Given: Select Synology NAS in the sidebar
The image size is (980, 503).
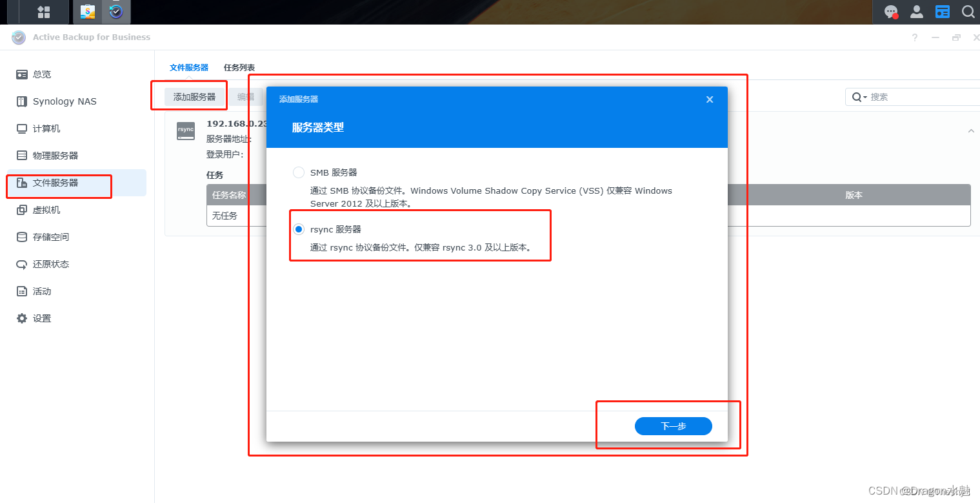Looking at the screenshot, I should coord(65,101).
